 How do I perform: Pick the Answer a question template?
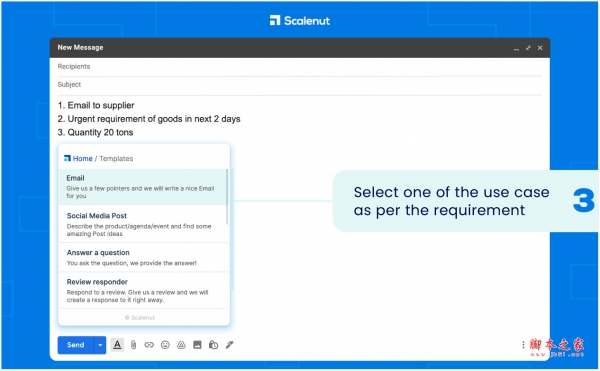[x=143, y=257]
